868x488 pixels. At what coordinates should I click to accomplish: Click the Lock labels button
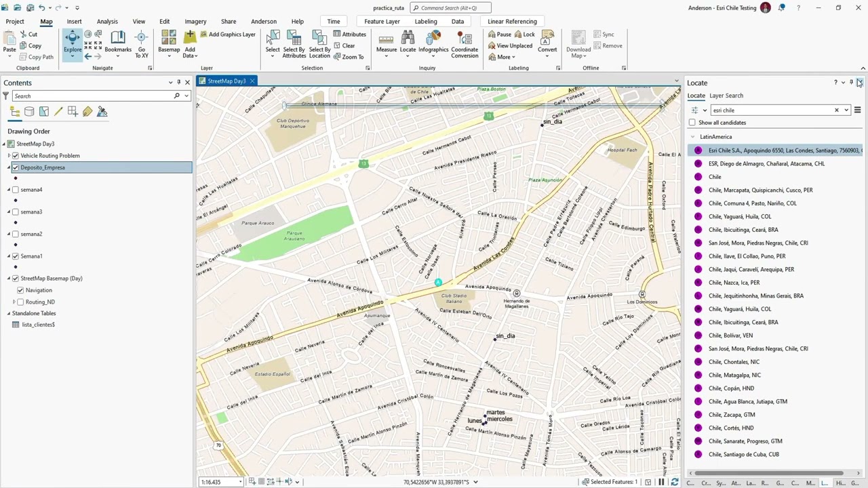(524, 35)
